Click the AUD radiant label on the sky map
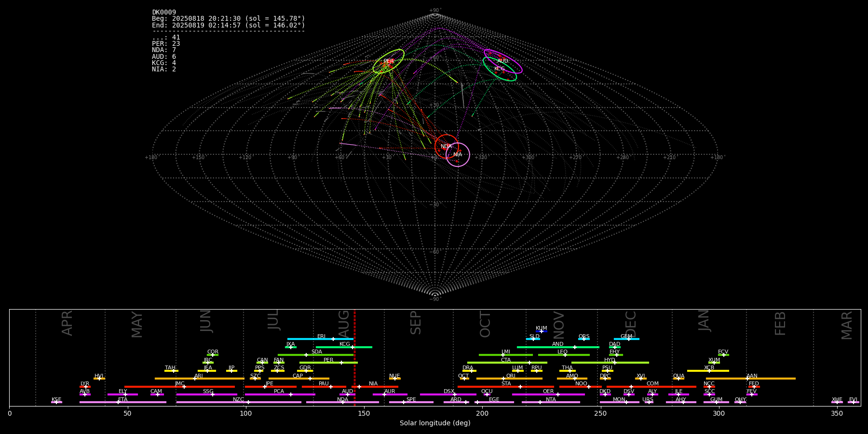Screen dimensions: 868x434 click(x=502, y=61)
